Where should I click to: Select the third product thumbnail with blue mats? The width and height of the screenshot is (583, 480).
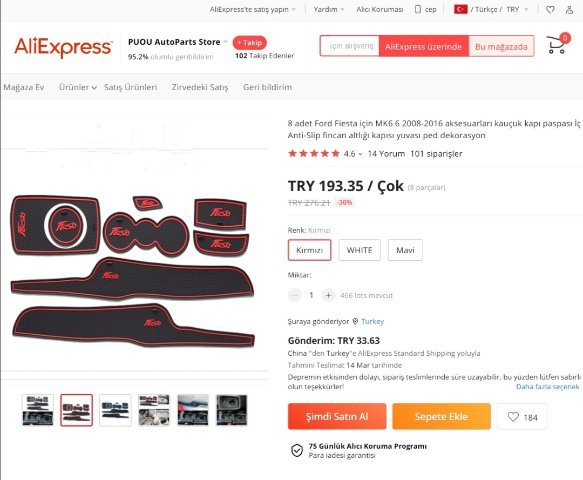(x=115, y=410)
